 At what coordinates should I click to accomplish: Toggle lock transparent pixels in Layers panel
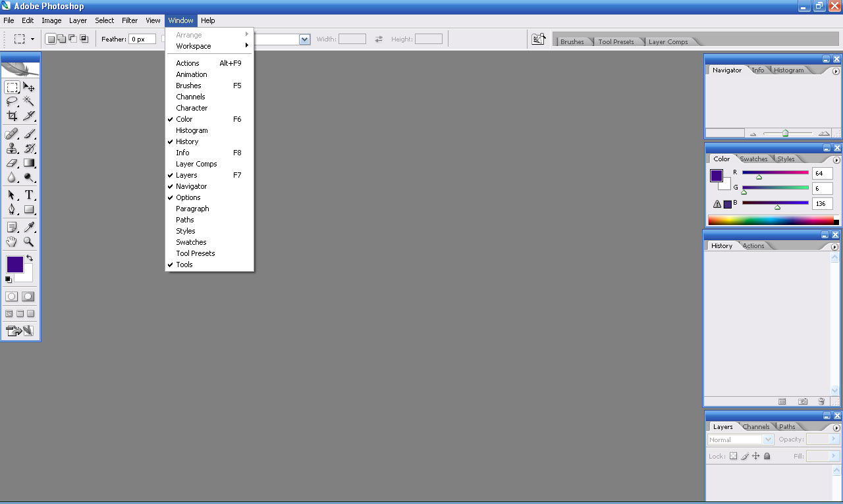733,456
